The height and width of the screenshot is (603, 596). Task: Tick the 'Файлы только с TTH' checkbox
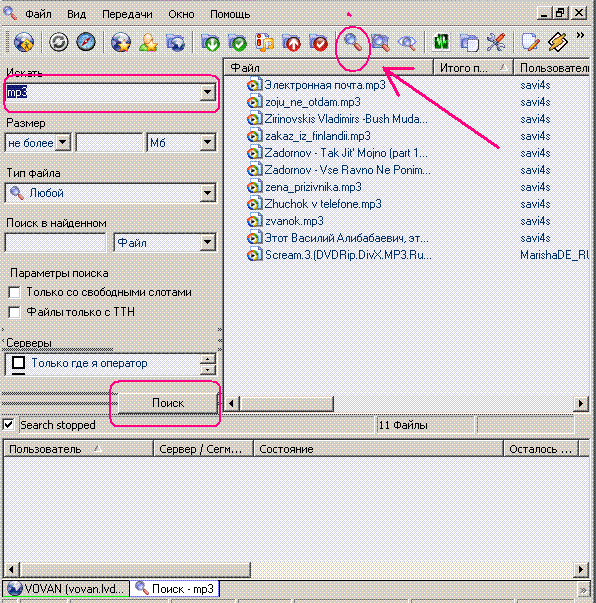tap(14, 312)
